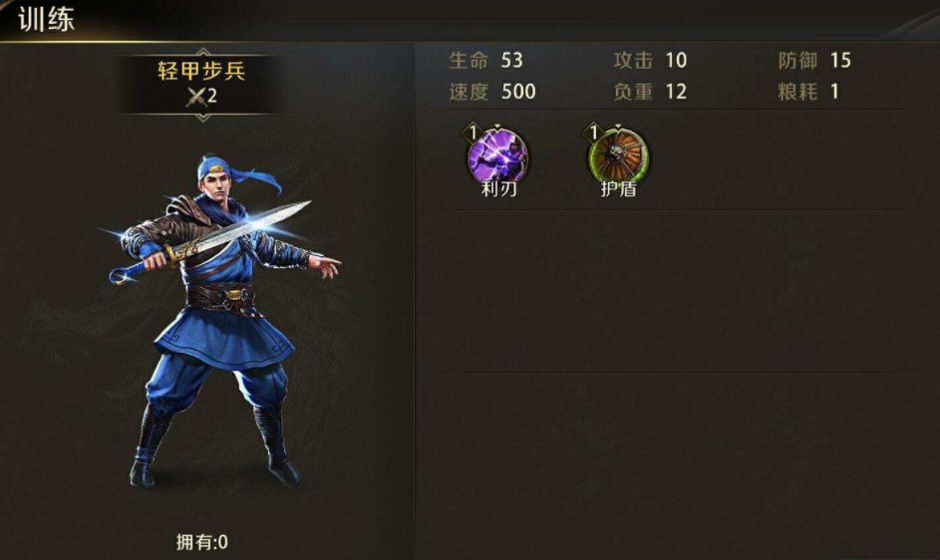Select the level 1 badge on 利刃
The image size is (940, 560).
[473, 133]
